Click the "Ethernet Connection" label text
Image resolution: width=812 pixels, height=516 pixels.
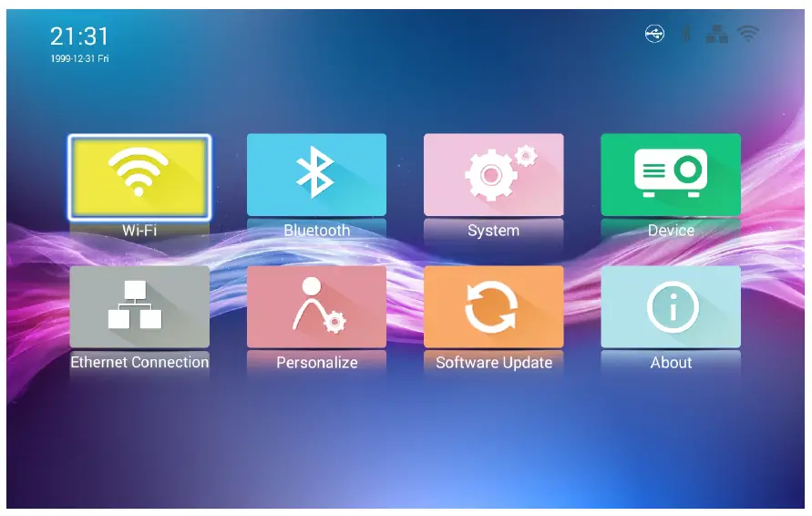click(x=139, y=362)
